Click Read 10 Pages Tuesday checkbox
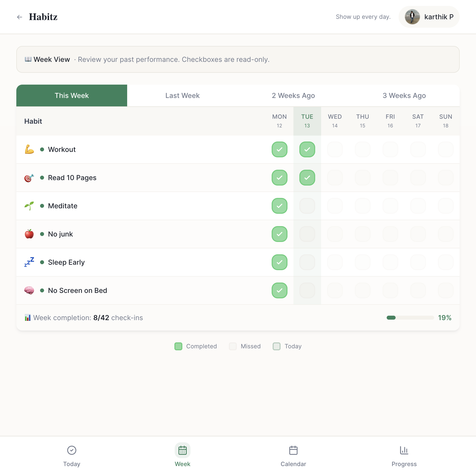Image resolution: width=476 pixels, height=474 pixels. [307, 177]
